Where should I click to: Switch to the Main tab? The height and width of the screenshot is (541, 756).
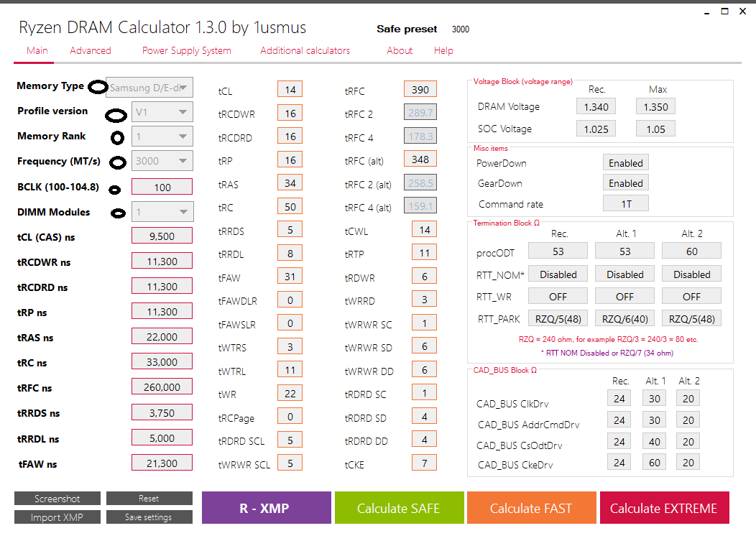pos(37,50)
